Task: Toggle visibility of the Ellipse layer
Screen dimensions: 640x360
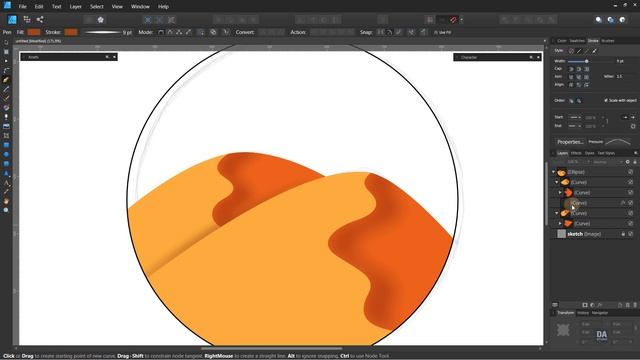Action: pyautogui.click(x=631, y=172)
